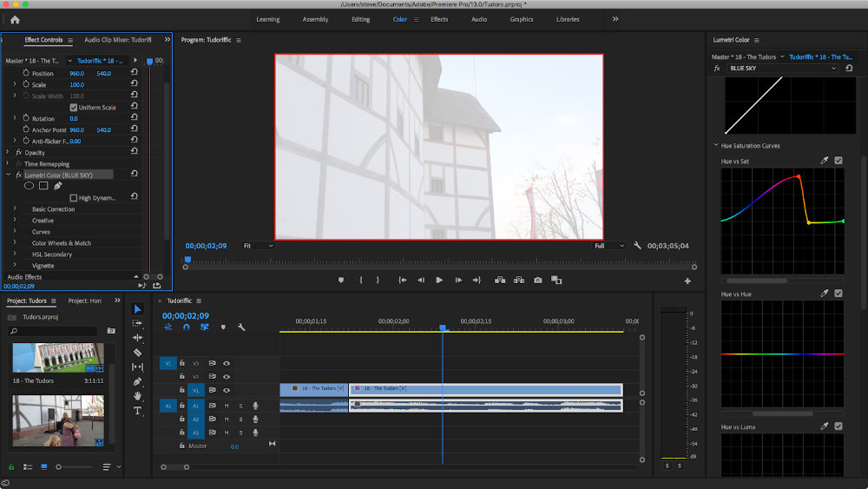Expand the Basic Correction section
868x489 pixels.
pos(15,209)
